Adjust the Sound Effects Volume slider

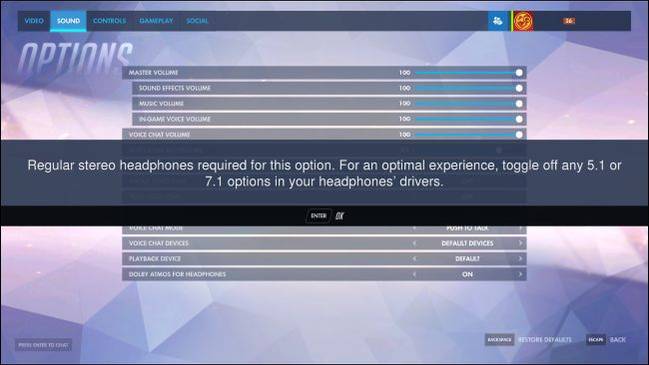[469, 88]
